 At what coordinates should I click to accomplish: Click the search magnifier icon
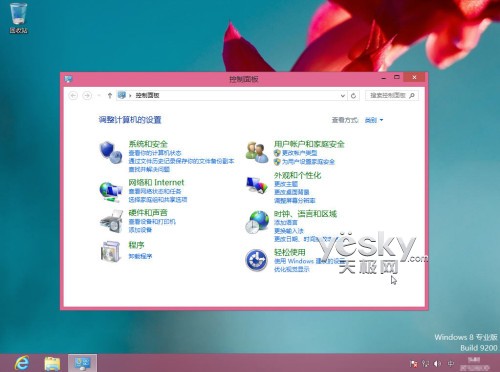tap(412, 96)
